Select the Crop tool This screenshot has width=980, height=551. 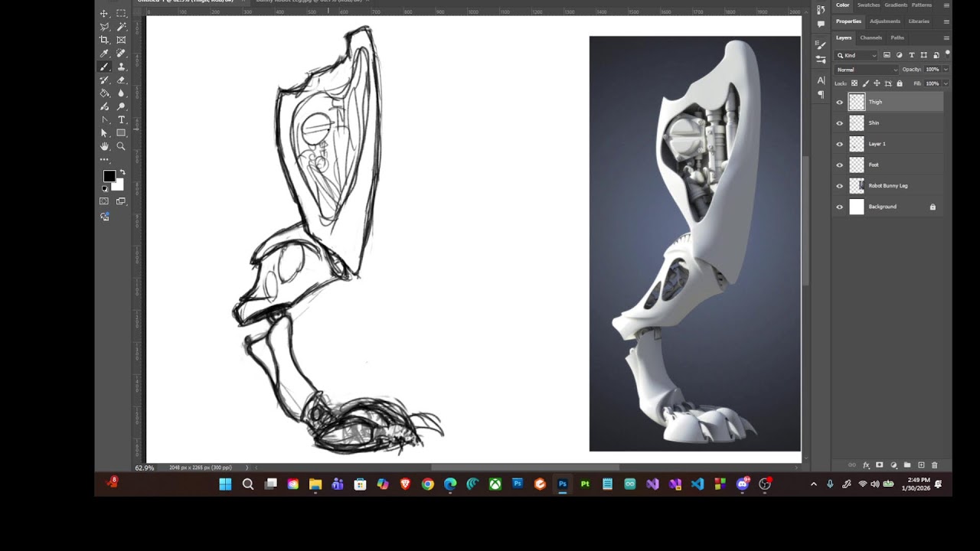104,40
